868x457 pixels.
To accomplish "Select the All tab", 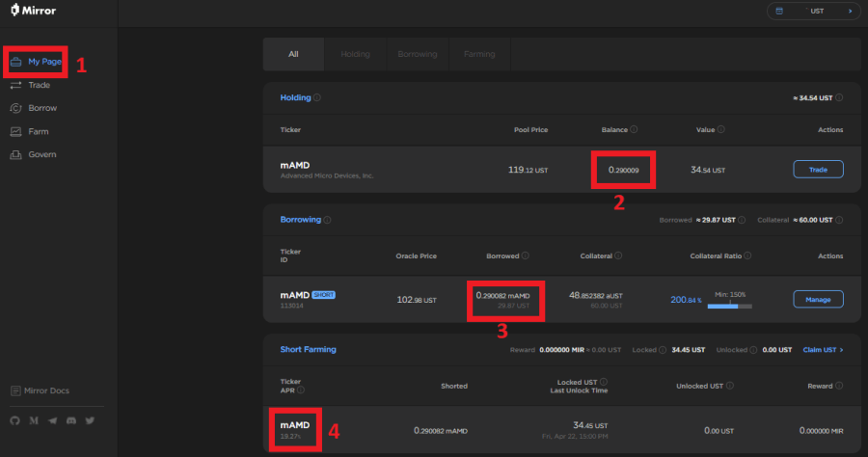I will (x=293, y=54).
